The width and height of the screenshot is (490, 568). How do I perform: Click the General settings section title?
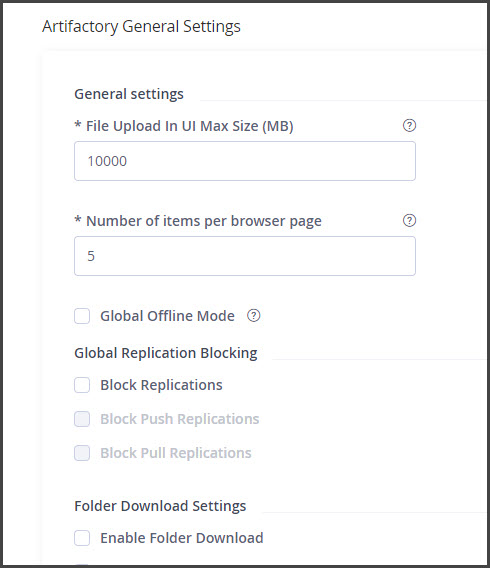tap(129, 94)
